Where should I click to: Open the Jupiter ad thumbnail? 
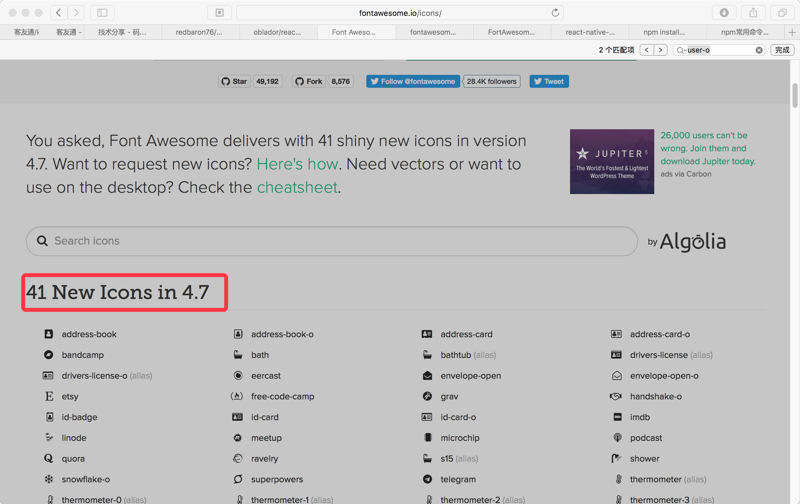tap(612, 161)
